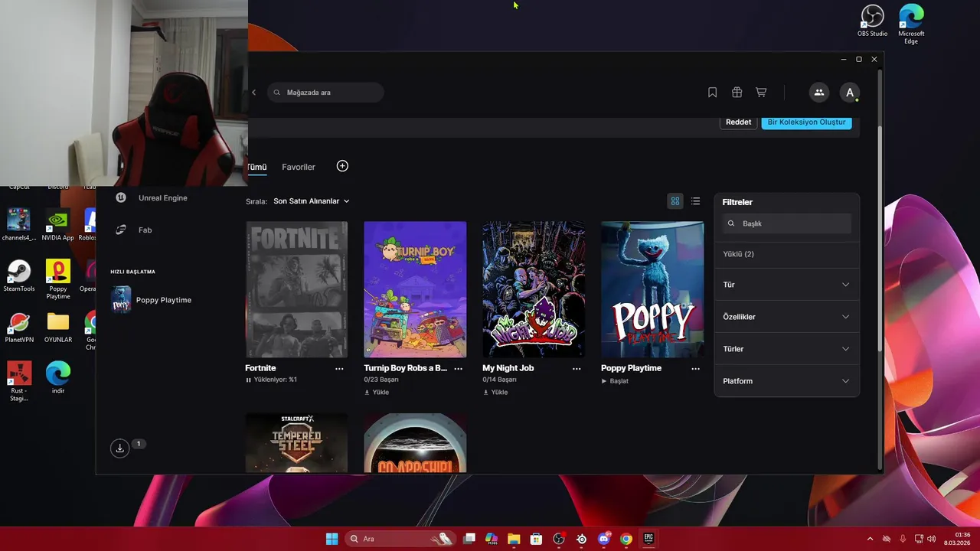Screen dimensions: 980x551
Task: Open the indir Edge desktop shortcut
Action: coord(58,378)
